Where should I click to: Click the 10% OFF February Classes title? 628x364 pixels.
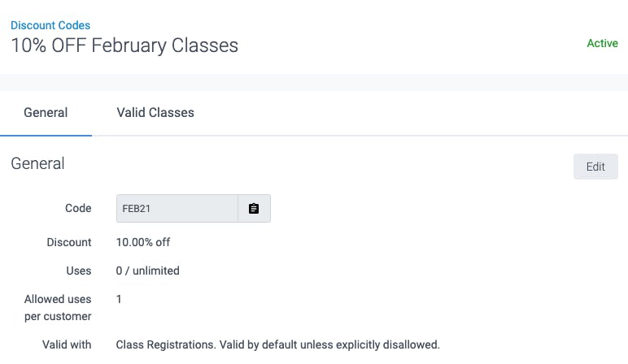(124, 45)
